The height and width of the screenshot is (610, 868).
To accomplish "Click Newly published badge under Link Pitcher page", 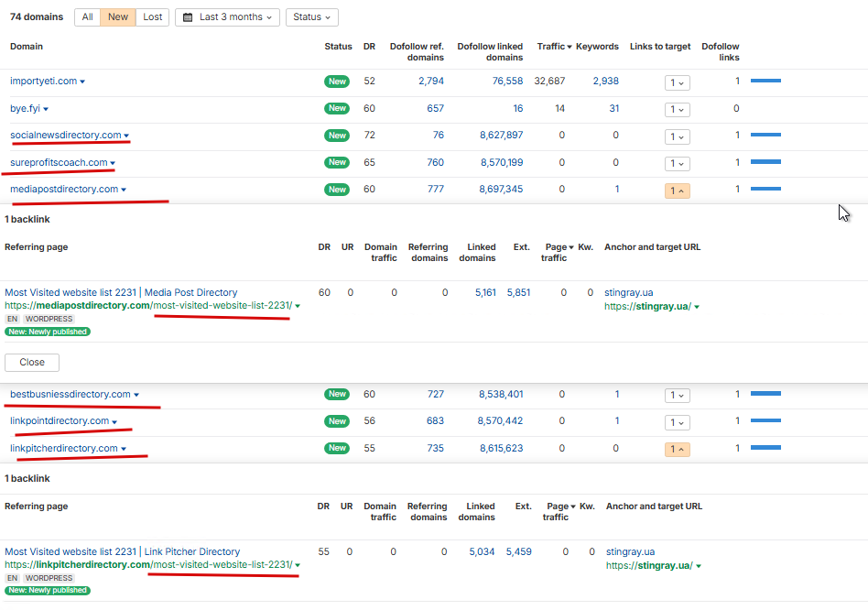I will point(48,590).
